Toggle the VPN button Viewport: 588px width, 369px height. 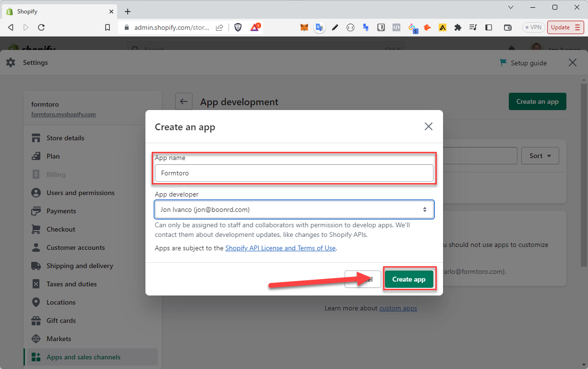pos(533,27)
